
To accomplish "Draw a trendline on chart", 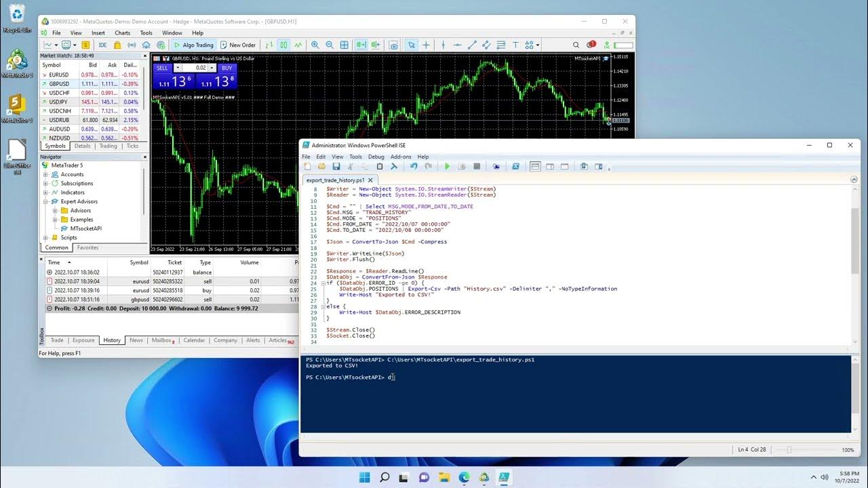I will point(472,45).
